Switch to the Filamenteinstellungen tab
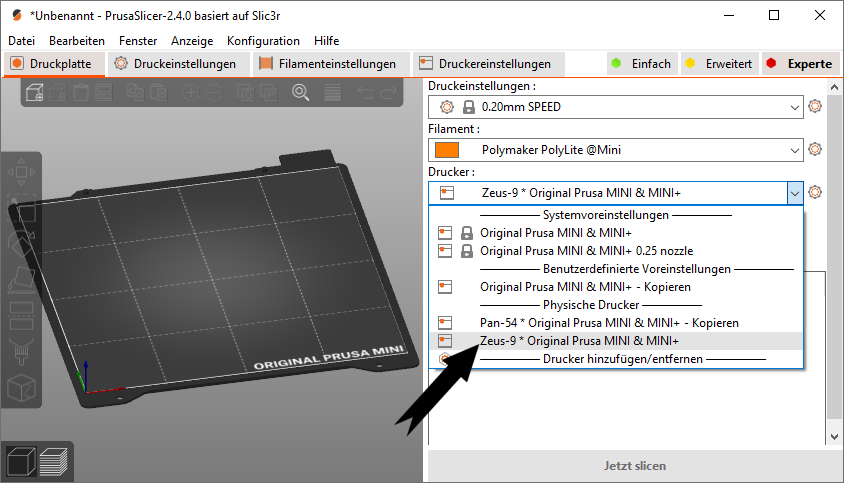The image size is (844, 483). (x=331, y=64)
